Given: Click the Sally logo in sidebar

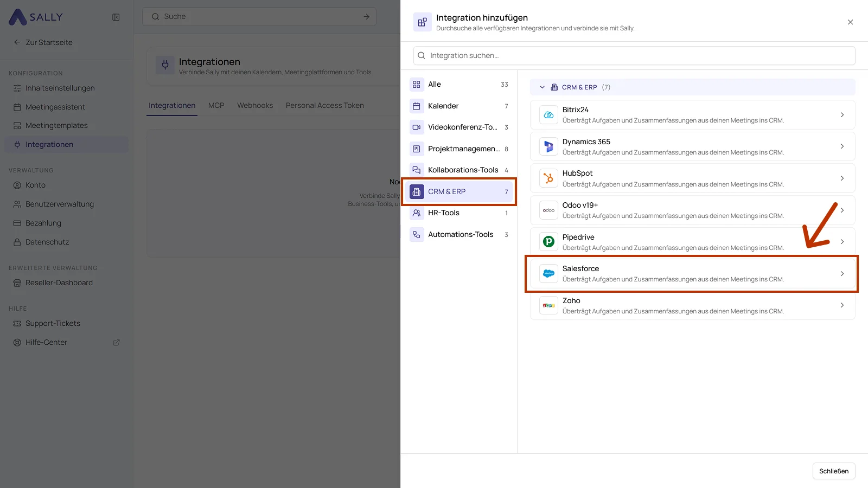Looking at the screenshot, I should point(36,17).
